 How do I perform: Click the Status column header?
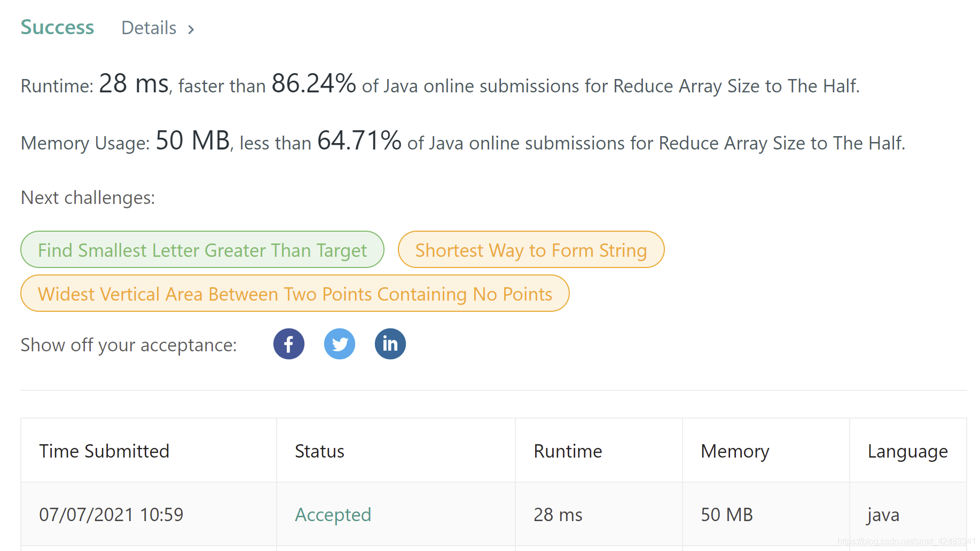click(x=319, y=451)
